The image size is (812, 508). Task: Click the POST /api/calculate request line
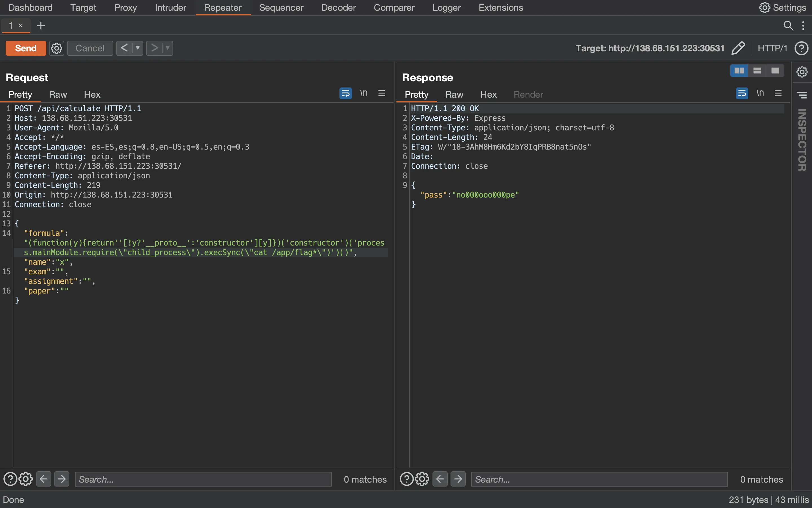78,109
